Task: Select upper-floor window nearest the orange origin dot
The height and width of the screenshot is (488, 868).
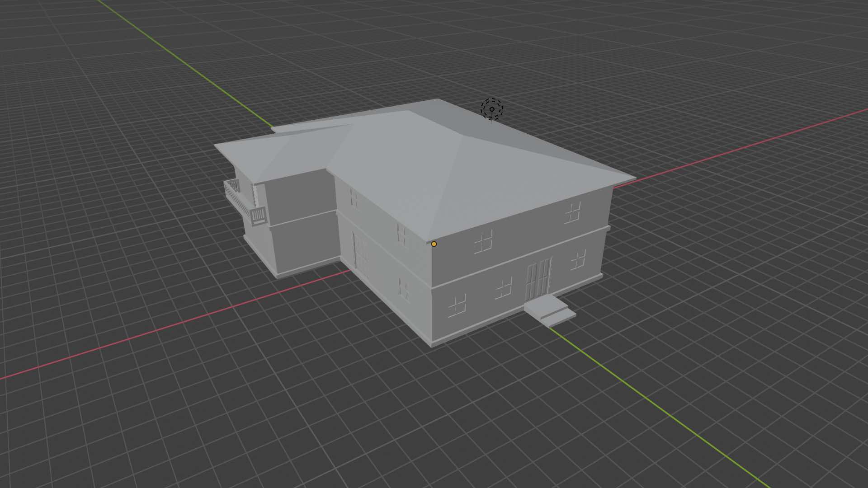Action: 483,241
